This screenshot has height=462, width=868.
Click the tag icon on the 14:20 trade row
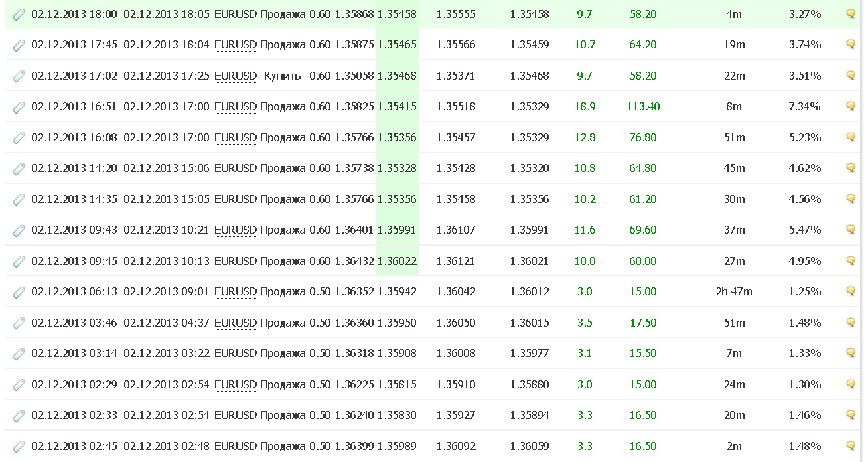tap(19, 169)
